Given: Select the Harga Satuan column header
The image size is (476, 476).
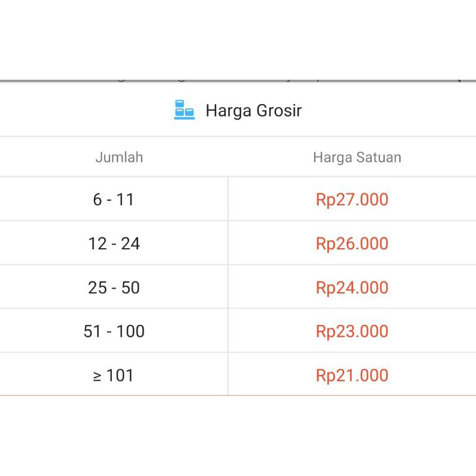Looking at the screenshot, I should coord(357,157).
